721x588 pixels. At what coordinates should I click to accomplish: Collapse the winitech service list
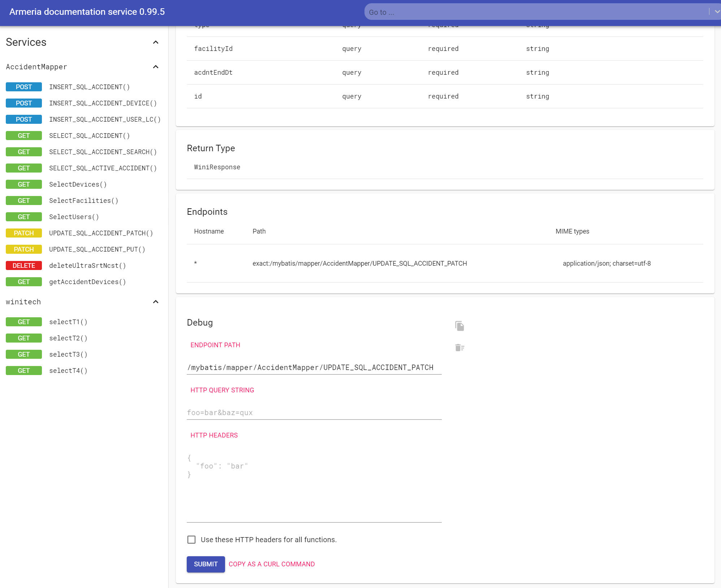coord(156,302)
